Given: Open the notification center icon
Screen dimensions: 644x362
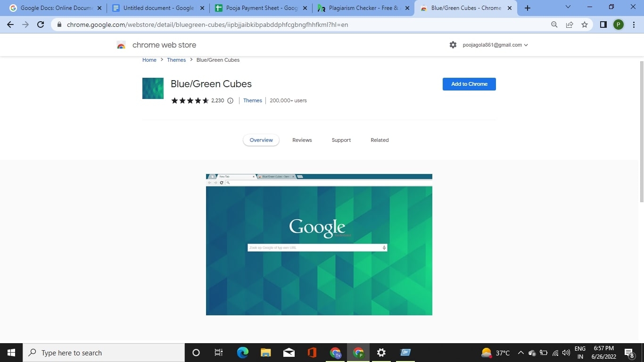Looking at the screenshot, I should 629,353.
